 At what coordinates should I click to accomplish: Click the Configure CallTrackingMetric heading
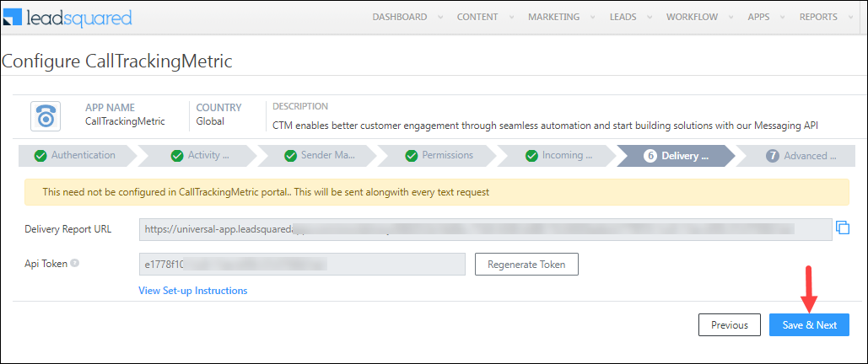pos(116,62)
